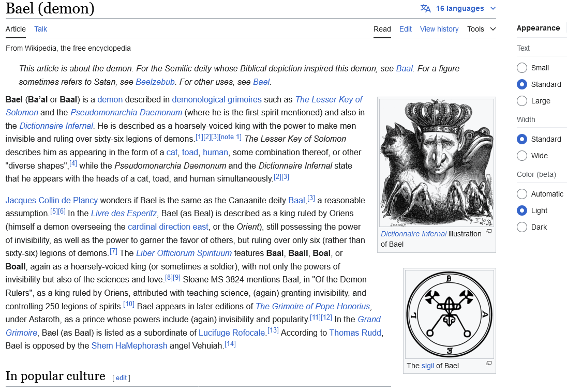Jump to citation 10
This screenshot has width=567, height=392.
[129, 304]
